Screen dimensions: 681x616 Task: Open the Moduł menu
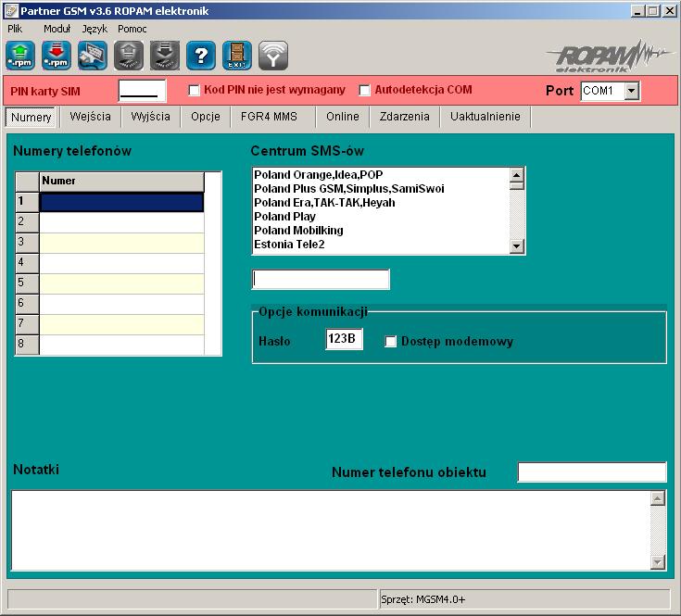coord(57,29)
